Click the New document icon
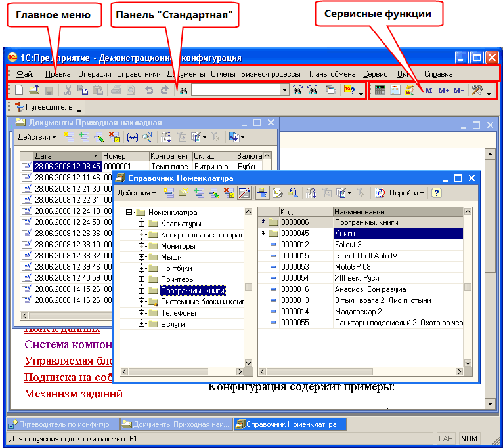The image size is (503, 448). click(x=19, y=91)
